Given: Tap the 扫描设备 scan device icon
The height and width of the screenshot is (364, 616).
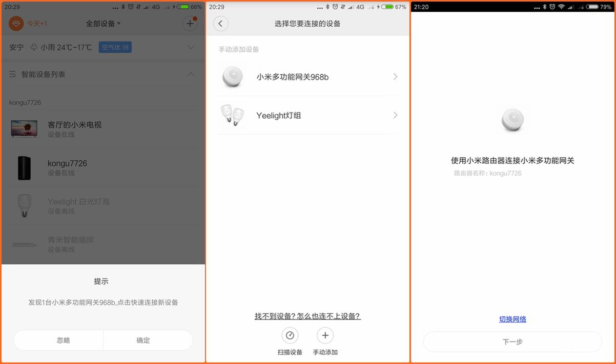Looking at the screenshot, I should coord(290,335).
